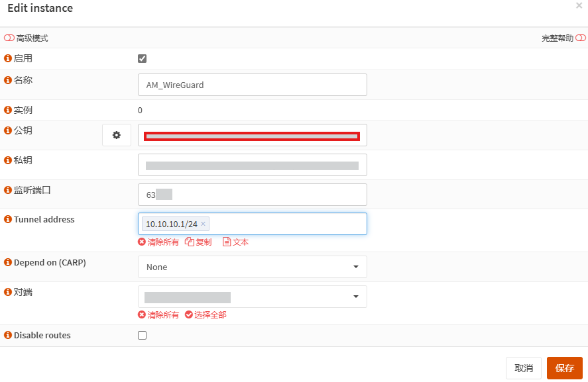Image resolution: width=588 pixels, height=382 pixels.
Task: Click info icon beside 监听端口 label
Action: [x=8, y=190]
